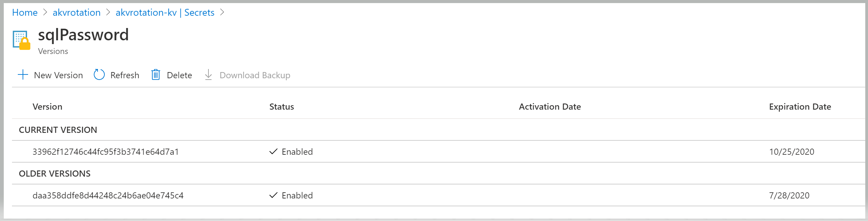Navigate to akvrotation-kv | Secrets breadcrumb

(165, 13)
